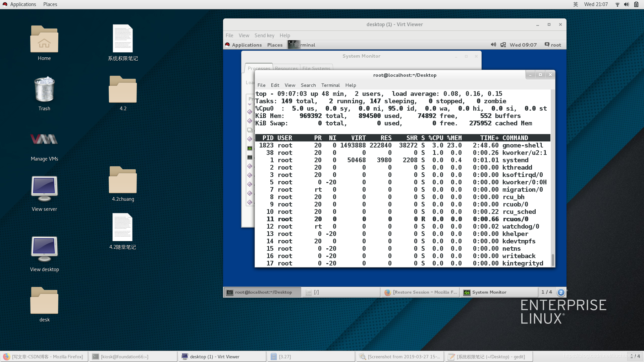Click the Terminal app indicator in guest panel
644x362 pixels.
pos(302,45)
